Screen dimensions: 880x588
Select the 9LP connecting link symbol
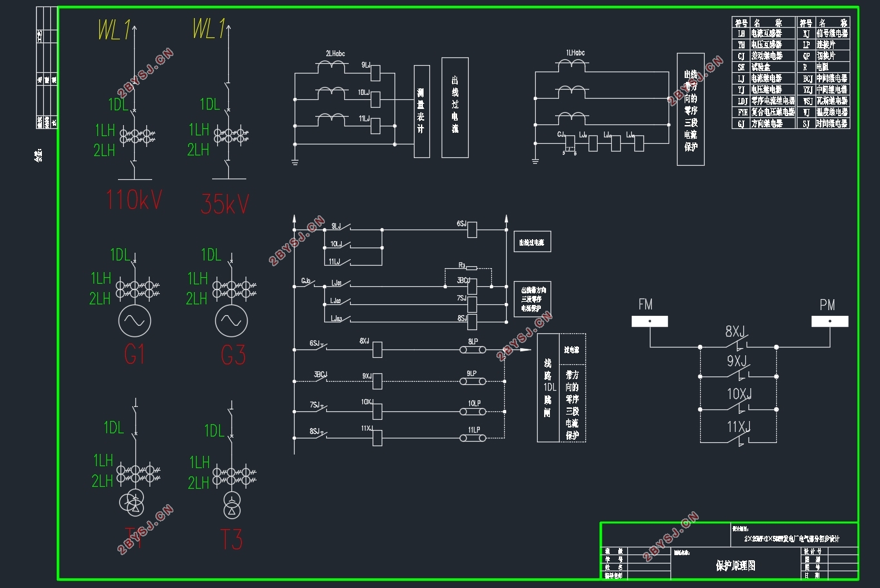(473, 381)
